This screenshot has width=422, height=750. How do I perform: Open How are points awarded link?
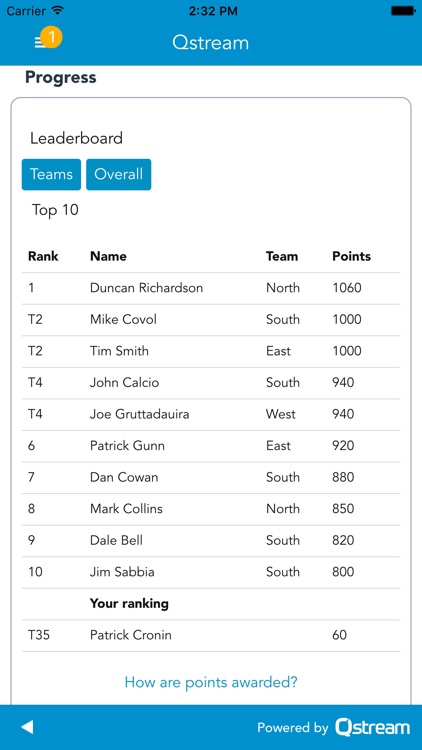211,682
